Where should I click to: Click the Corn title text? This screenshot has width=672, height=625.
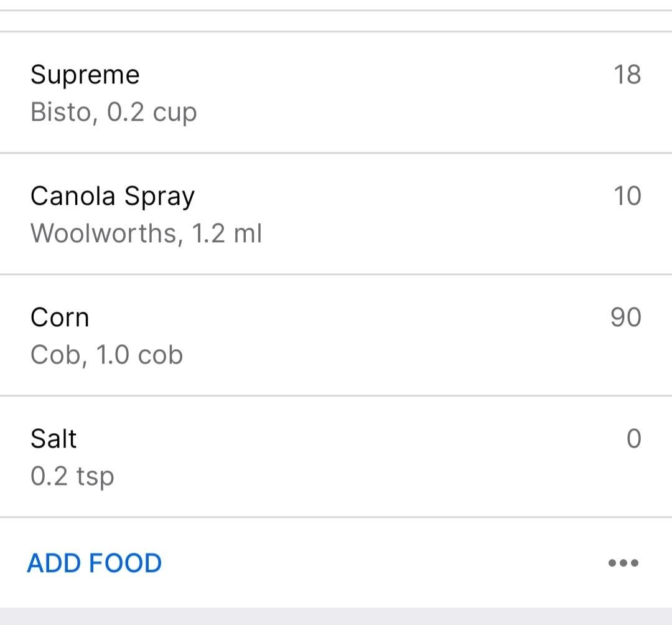[60, 317]
